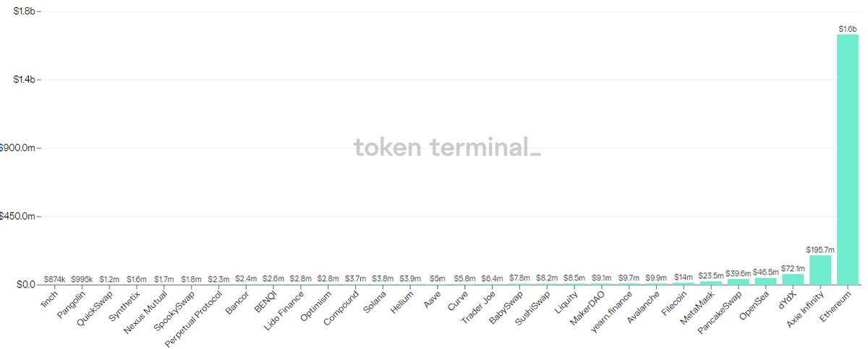The width and height of the screenshot is (868, 349).
Task: Click the tall Ethereum bar
Action: click(847, 159)
